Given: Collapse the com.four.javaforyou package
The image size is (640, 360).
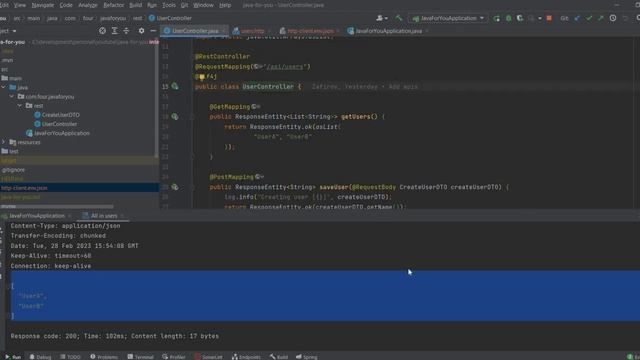Looking at the screenshot, I should coord(12,97).
